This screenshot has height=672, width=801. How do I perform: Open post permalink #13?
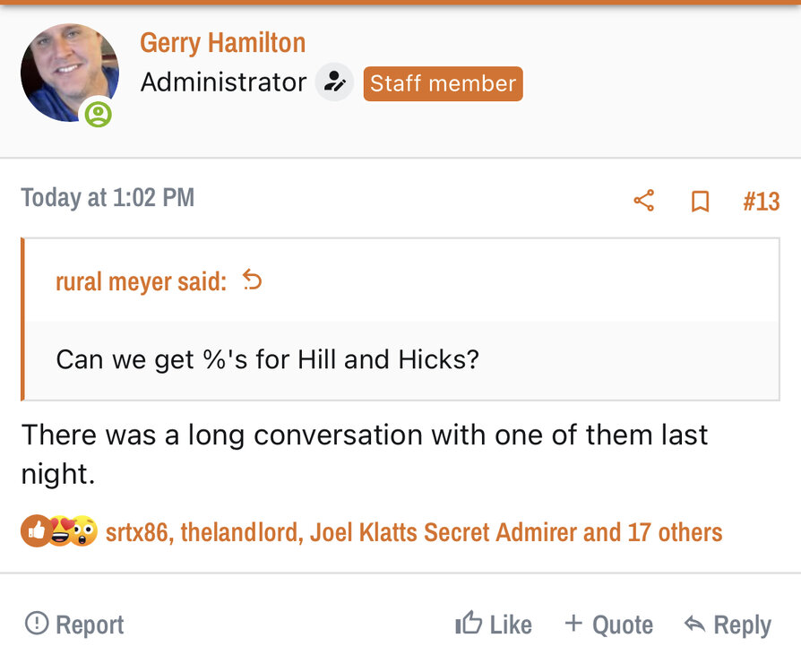[761, 202]
